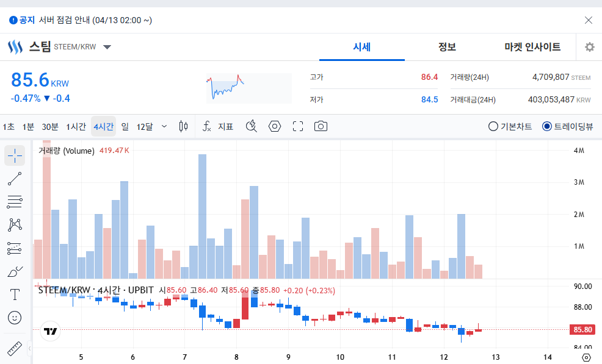Select the crosshair cursor tool
Image resolution: width=602 pixels, height=364 pixels.
tap(15, 155)
